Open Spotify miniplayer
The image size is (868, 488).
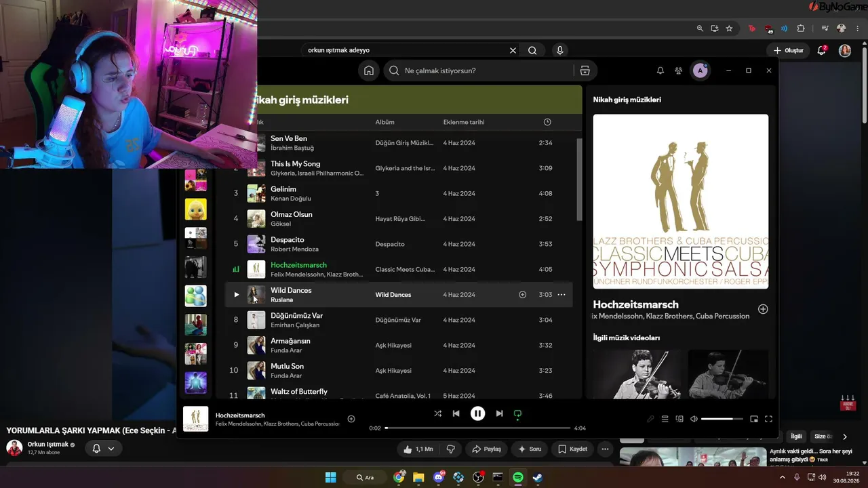[754, 419]
